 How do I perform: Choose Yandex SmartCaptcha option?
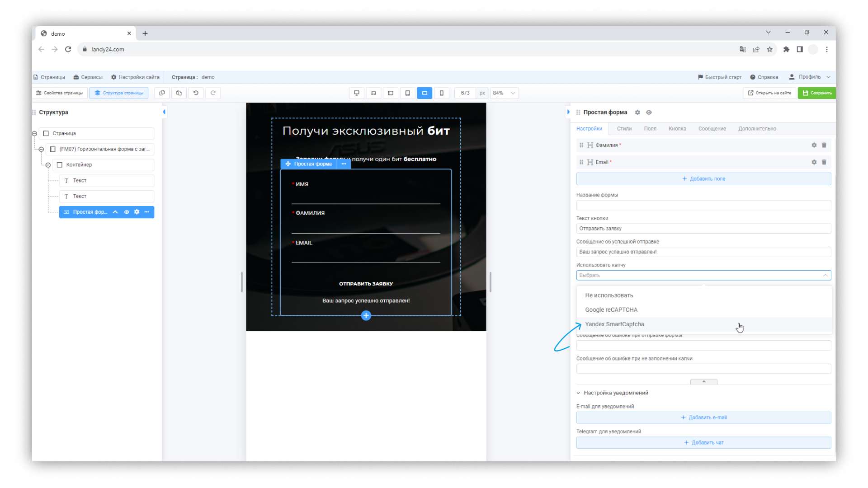(x=703, y=324)
